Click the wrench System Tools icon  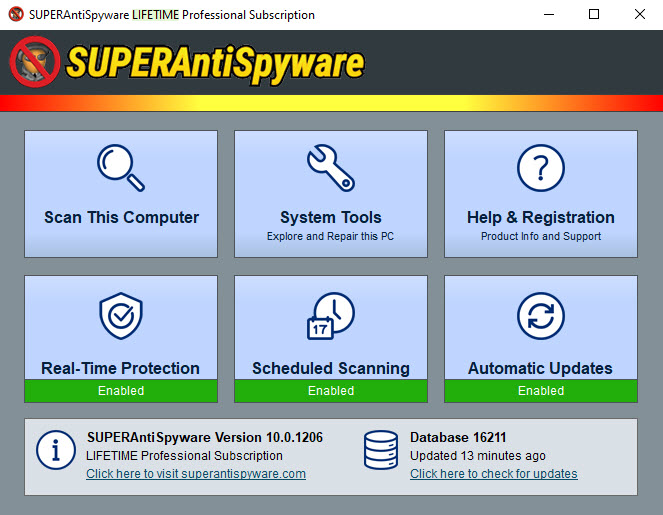click(x=331, y=168)
